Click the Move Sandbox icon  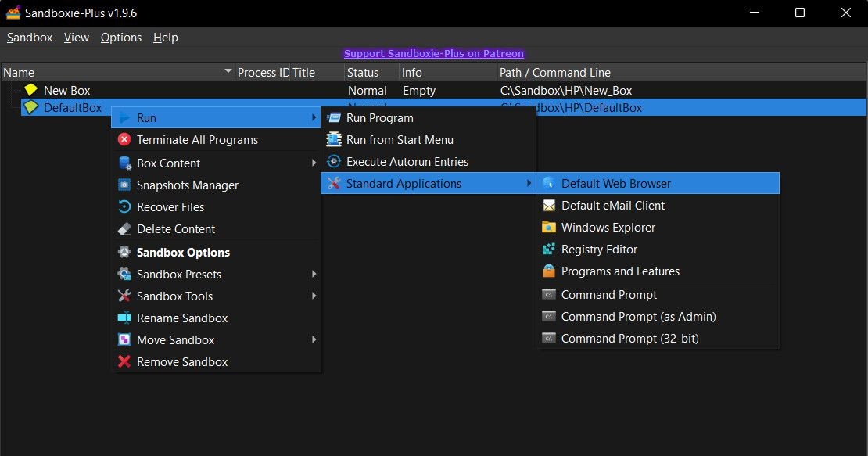124,339
